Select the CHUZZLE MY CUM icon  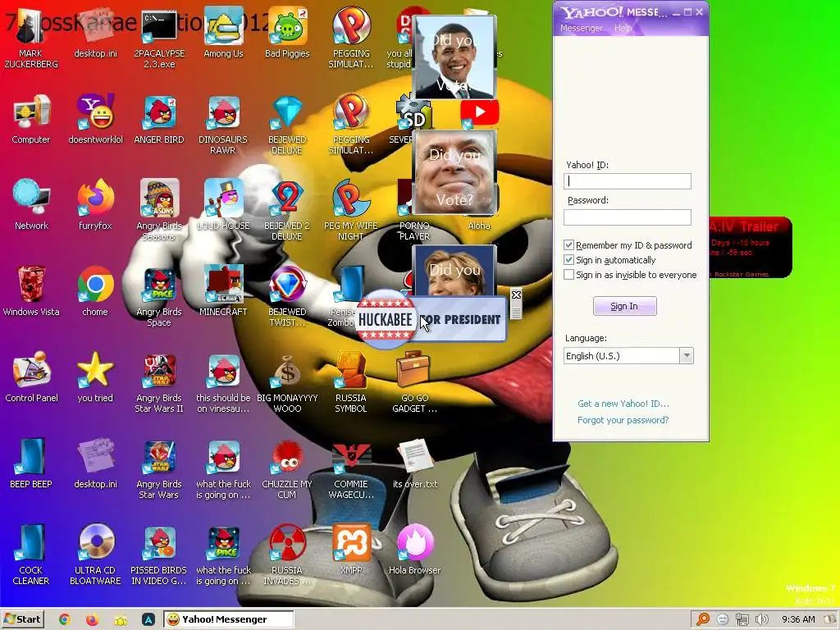tap(287, 468)
